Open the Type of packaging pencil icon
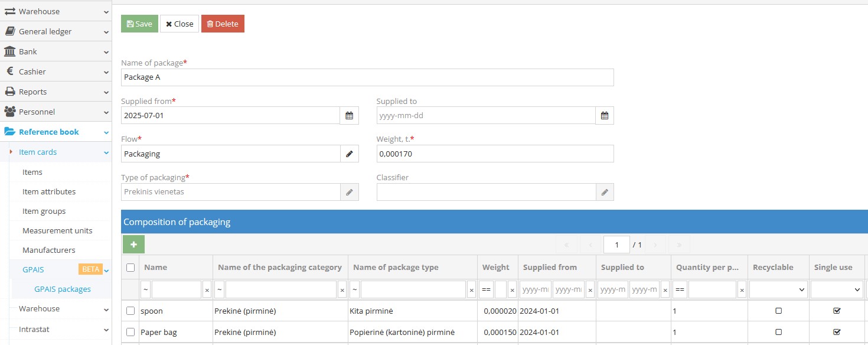Image resolution: width=868 pixels, height=345 pixels. click(x=349, y=192)
